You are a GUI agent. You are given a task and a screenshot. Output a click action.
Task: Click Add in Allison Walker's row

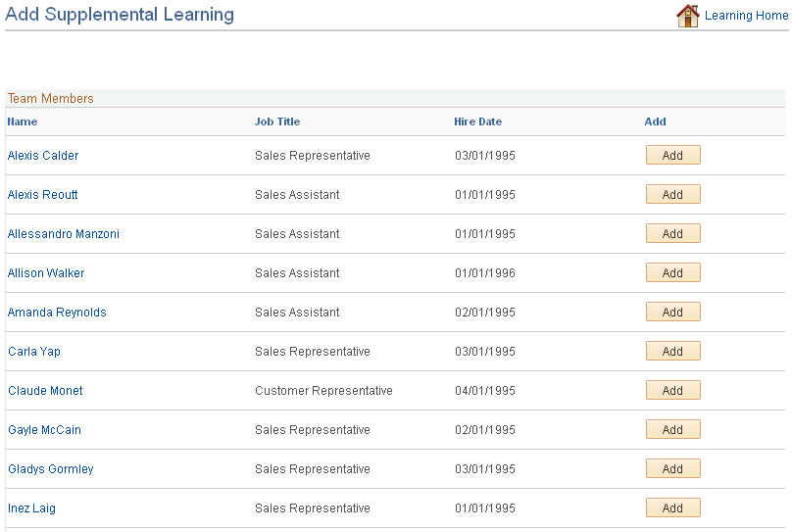click(672, 273)
